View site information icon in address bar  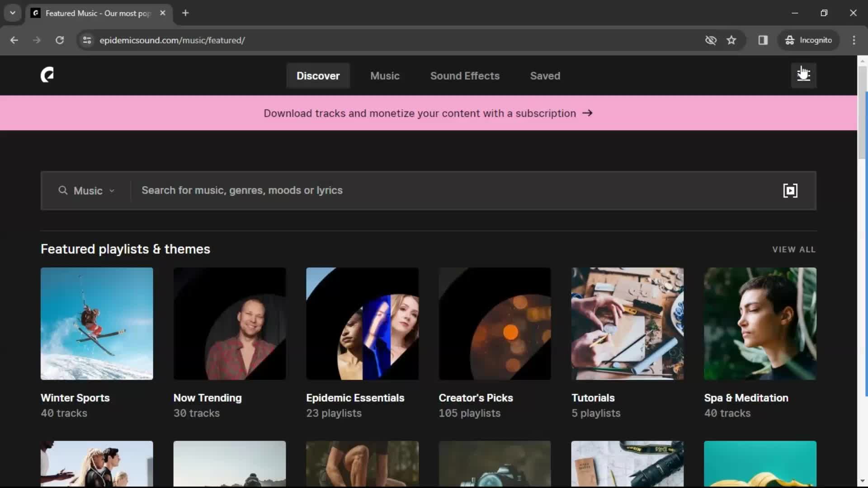pos(87,40)
